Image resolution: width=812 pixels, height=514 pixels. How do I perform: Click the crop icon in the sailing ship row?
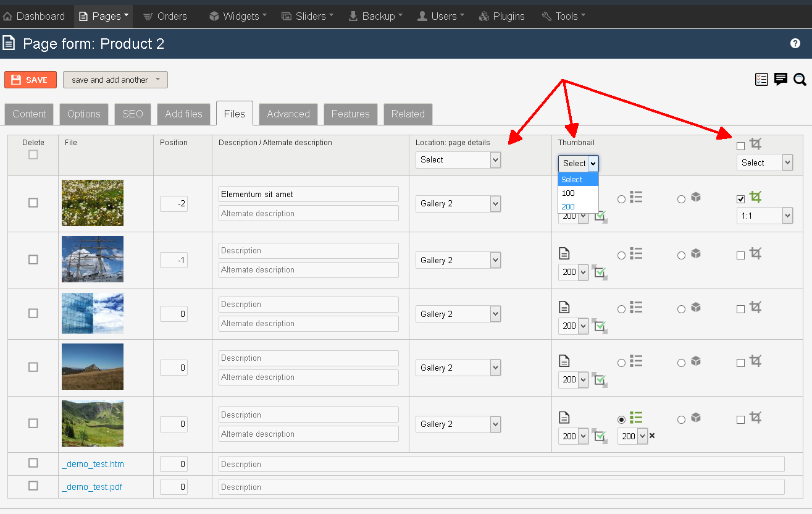[755, 253]
